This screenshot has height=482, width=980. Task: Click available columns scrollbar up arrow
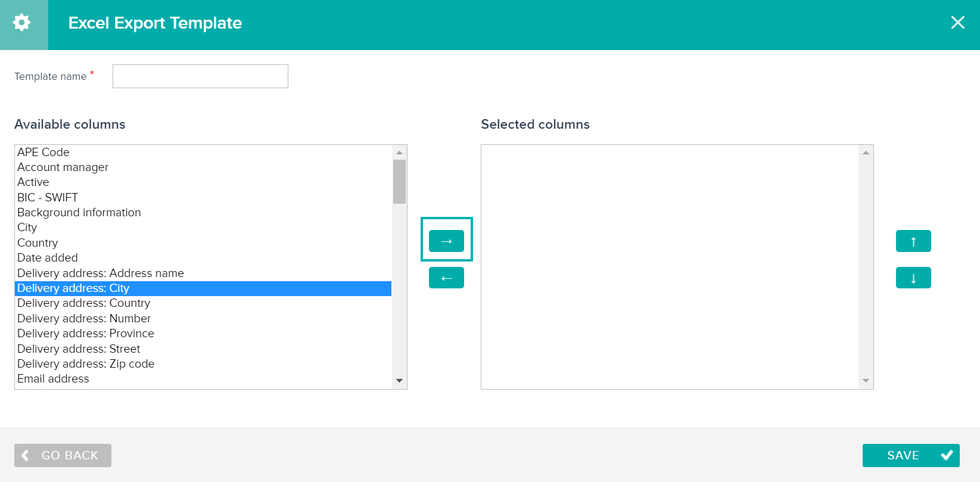[x=399, y=153]
